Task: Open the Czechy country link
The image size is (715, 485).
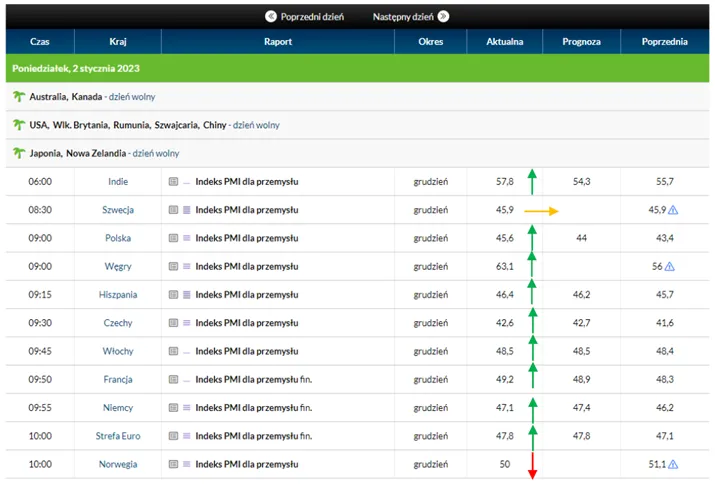Action: 118,323
